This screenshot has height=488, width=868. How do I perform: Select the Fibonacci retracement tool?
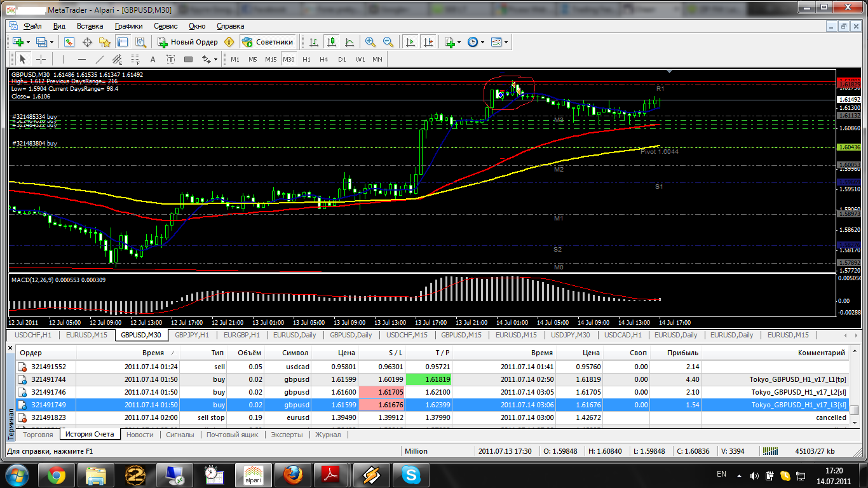[135, 59]
